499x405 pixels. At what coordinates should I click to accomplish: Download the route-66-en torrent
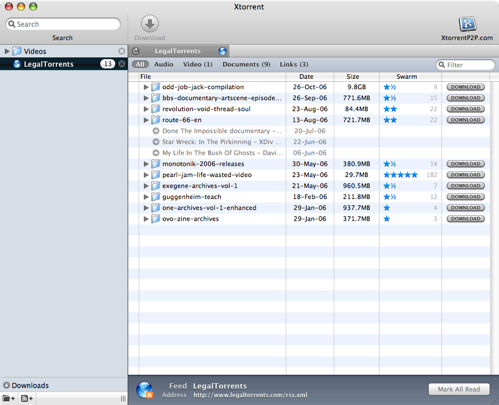466,120
